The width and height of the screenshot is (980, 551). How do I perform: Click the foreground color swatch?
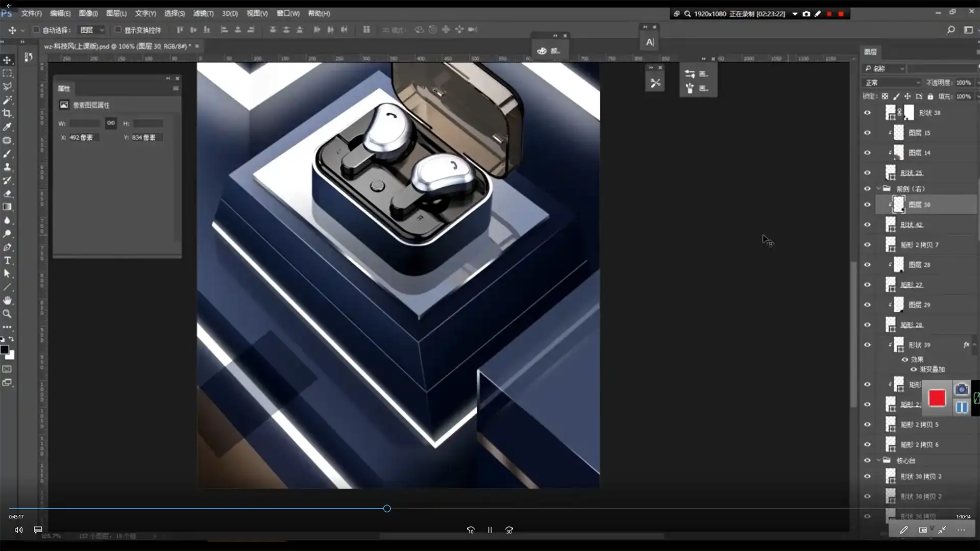coord(5,349)
